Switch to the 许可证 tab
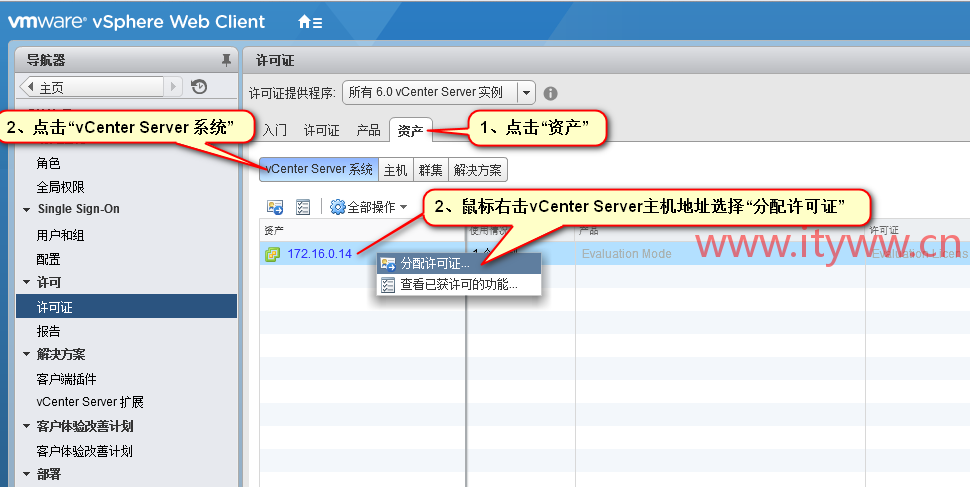The image size is (970, 487). (x=322, y=130)
